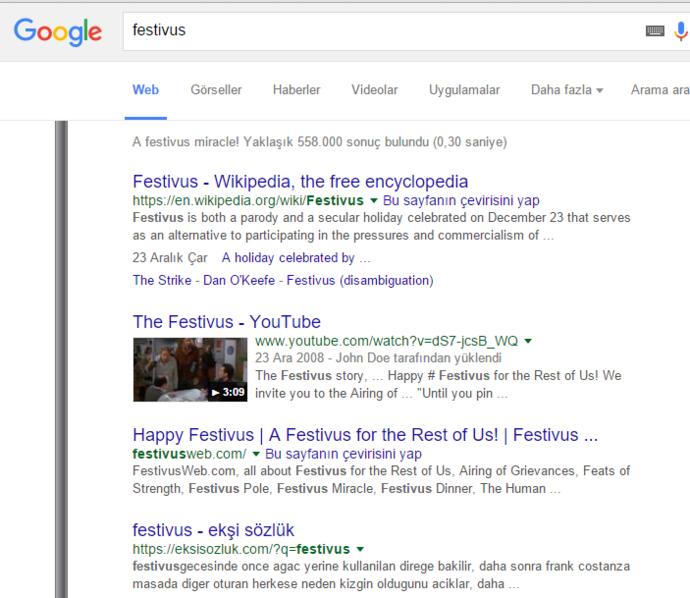The height and width of the screenshot is (598, 690).
Task: Expand the Daha fazla dropdown
Action: pos(567,90)
